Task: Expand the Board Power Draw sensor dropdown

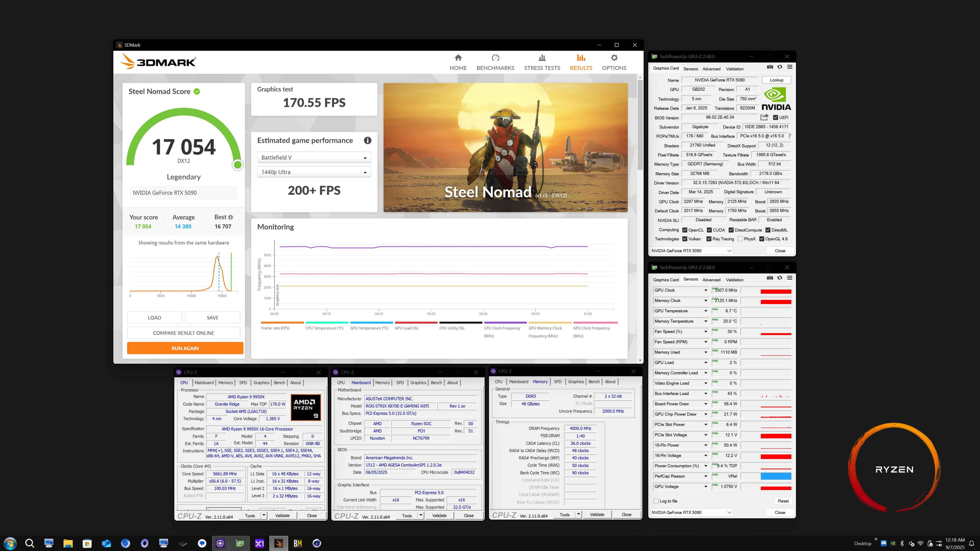Action: (706, 404)
